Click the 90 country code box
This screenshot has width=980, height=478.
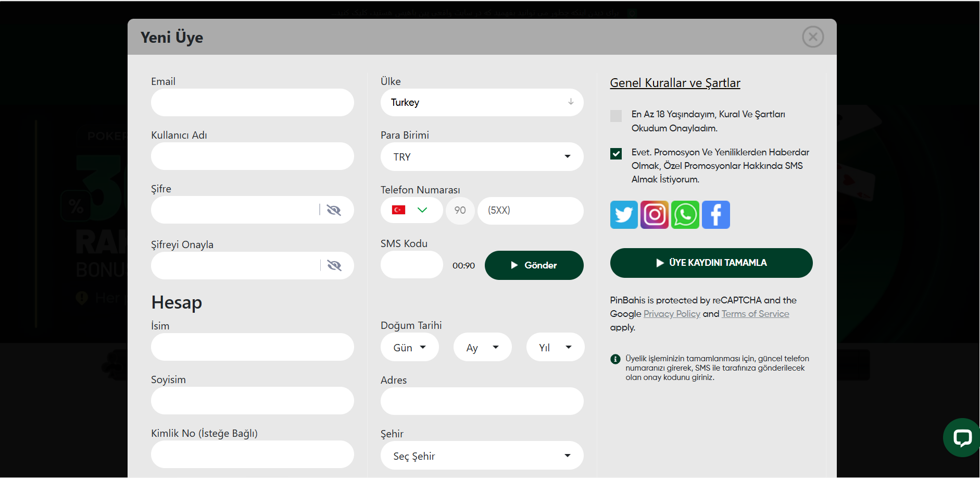[460, 211]
